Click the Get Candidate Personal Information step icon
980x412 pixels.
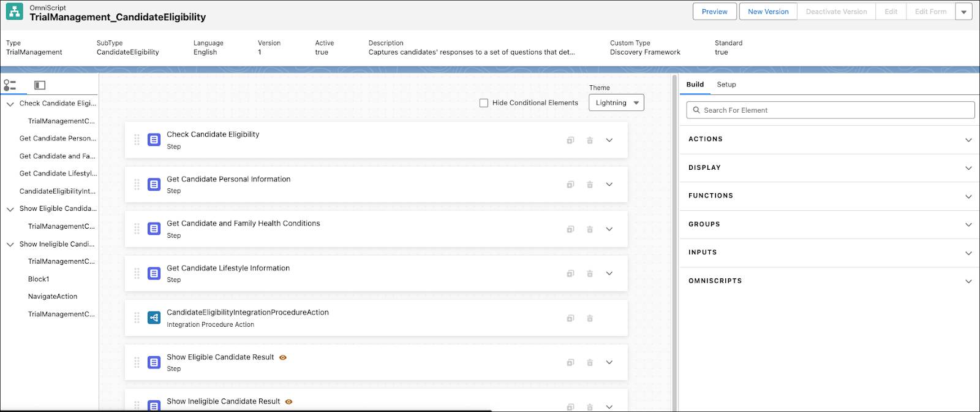coord(154,185)
